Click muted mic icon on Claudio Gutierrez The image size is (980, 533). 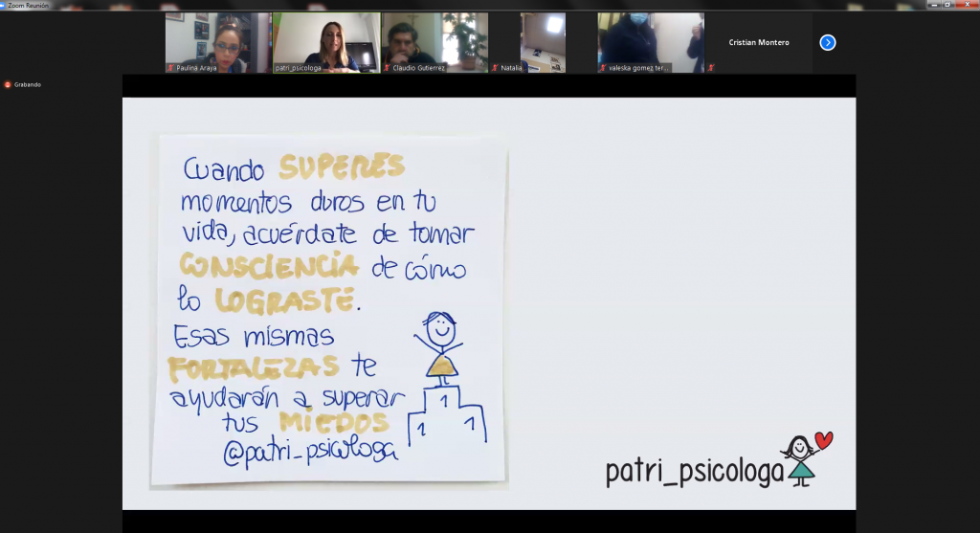388,68
